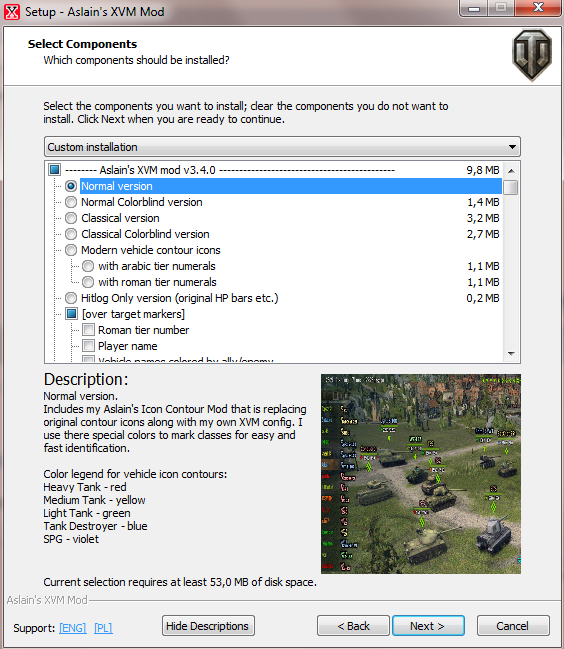This screenshot has height=649, width=564.
Task: Click the component list scroll up arrow
Action: point(511,171)
